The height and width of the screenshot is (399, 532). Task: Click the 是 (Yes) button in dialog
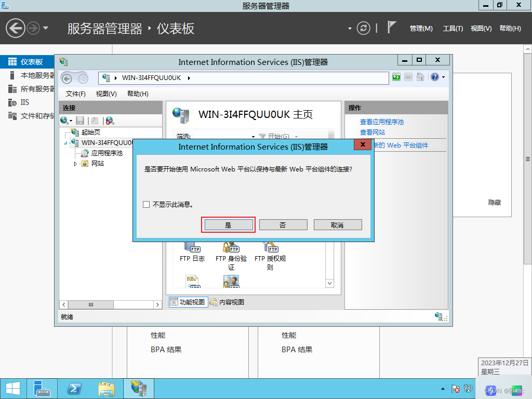(229, 225)
